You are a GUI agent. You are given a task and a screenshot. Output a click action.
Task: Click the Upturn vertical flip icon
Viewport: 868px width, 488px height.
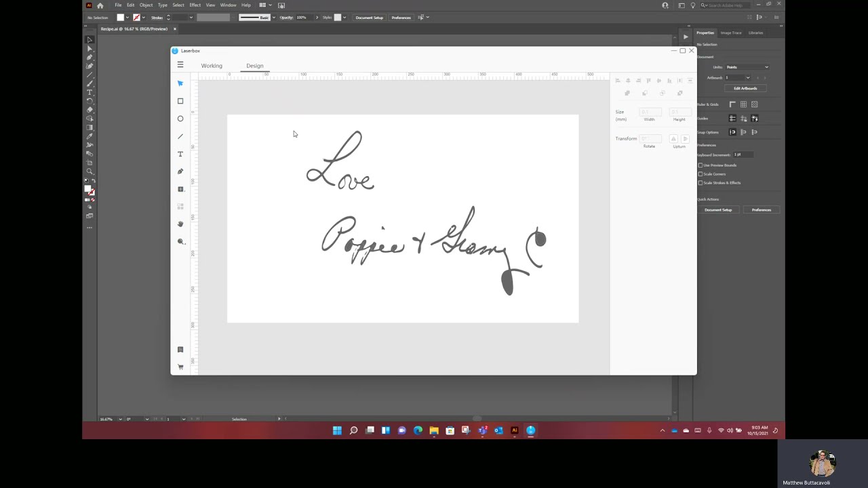[x=685, y=138]
